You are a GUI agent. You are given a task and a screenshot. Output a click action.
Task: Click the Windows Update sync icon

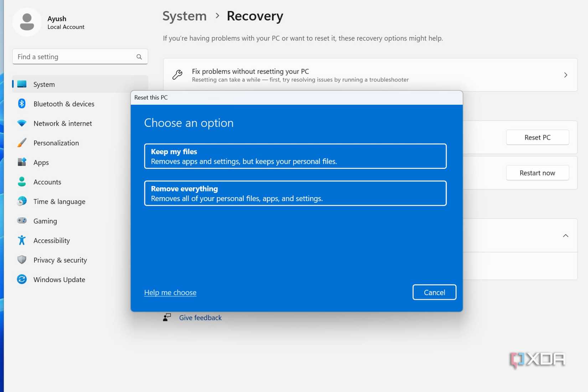click(x=22, y=279)
